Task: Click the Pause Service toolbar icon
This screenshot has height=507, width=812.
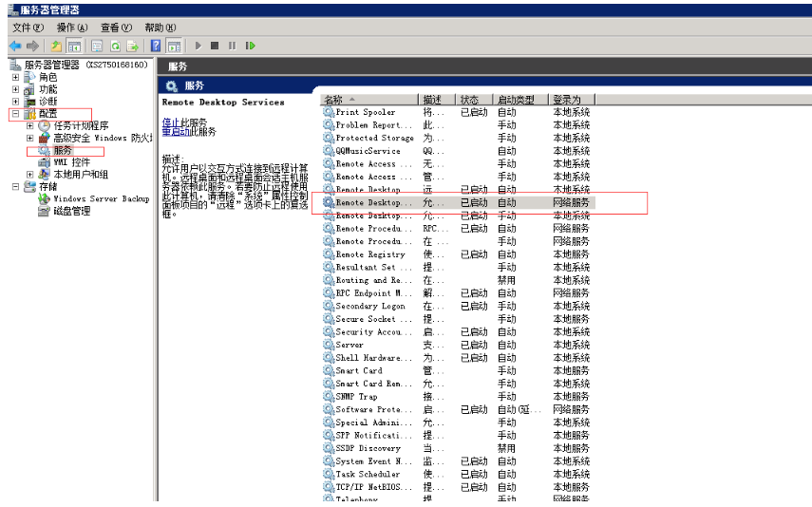Action: [x=233, y=46]
